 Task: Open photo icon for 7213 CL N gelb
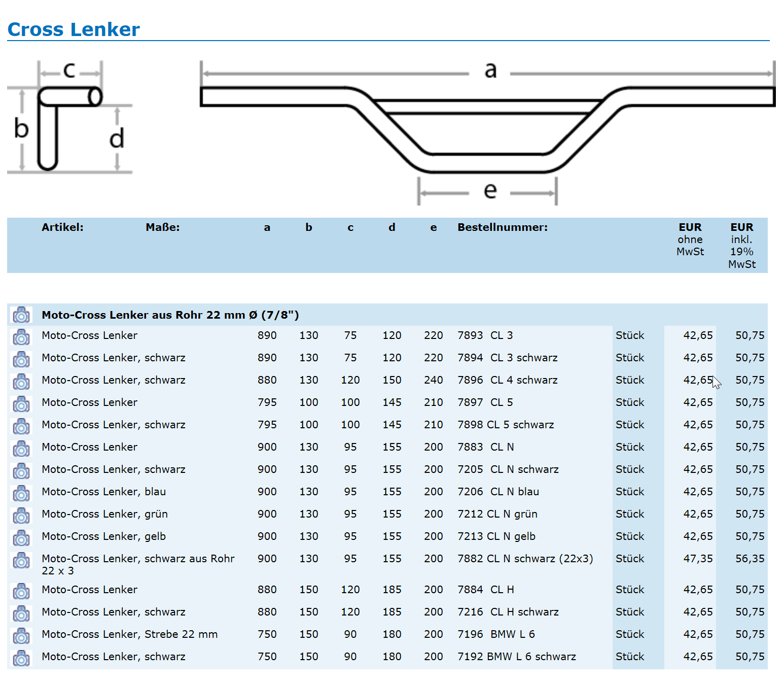pos(21,538)
